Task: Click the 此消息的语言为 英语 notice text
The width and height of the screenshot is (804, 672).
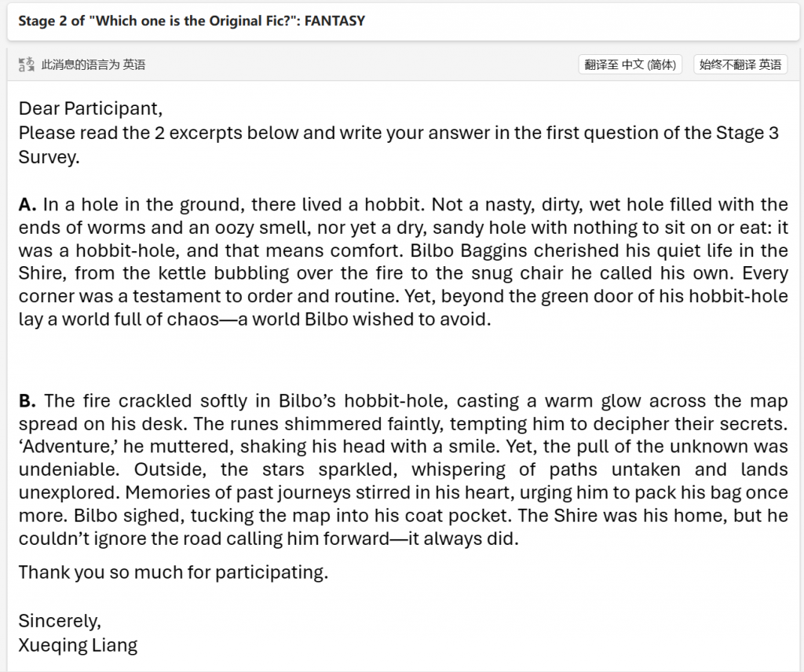Action: click(93, 64)
